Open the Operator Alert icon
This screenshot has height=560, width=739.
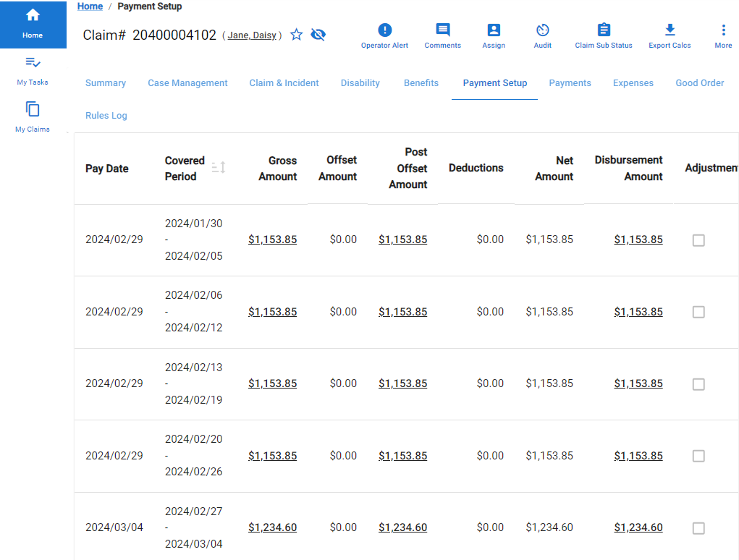tap(384, 30)
